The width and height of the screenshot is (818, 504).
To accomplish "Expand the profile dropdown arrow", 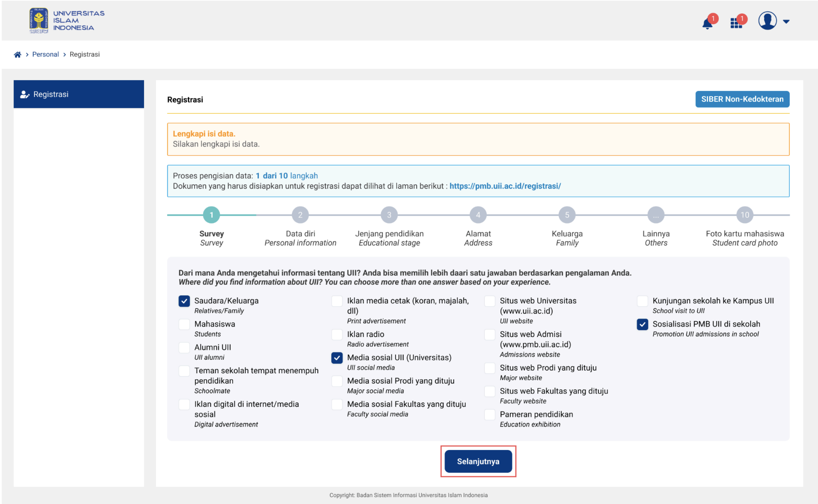I will (x=786, y=21).
